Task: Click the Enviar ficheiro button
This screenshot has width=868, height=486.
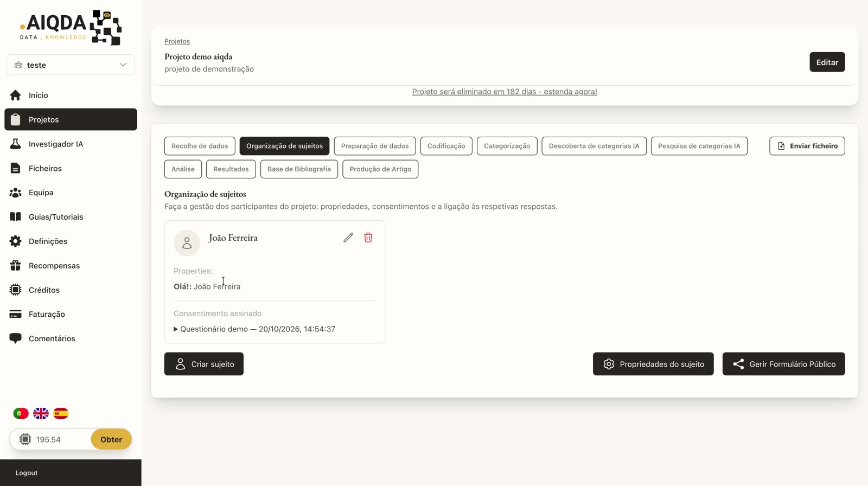Action: (807, 146)
